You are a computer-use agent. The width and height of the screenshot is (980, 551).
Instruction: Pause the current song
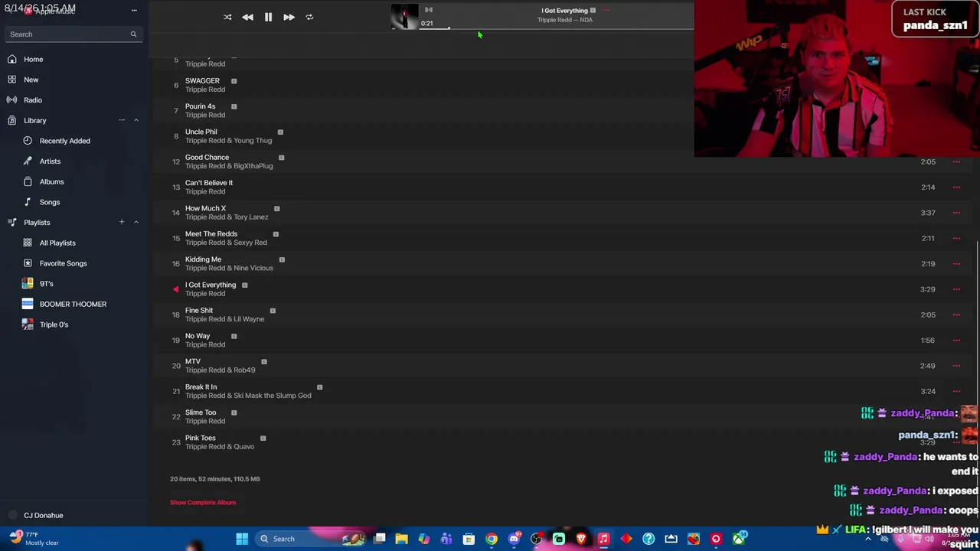click(x=268, y=17)
